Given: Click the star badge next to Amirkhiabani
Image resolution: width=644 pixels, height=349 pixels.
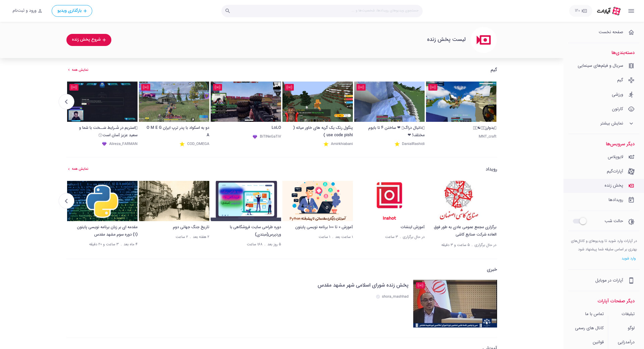Looking at the screenshot, I should tap(326, 144).
